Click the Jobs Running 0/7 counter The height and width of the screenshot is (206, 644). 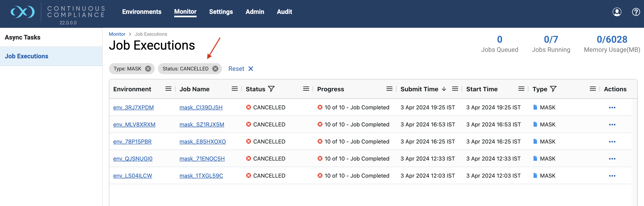coord(551,39)
